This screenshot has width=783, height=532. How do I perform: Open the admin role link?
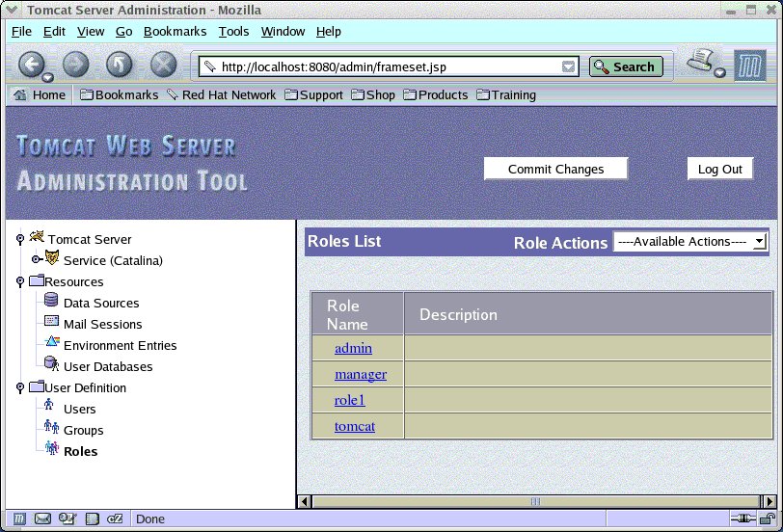pyautogui.click(x=353, y=348)
